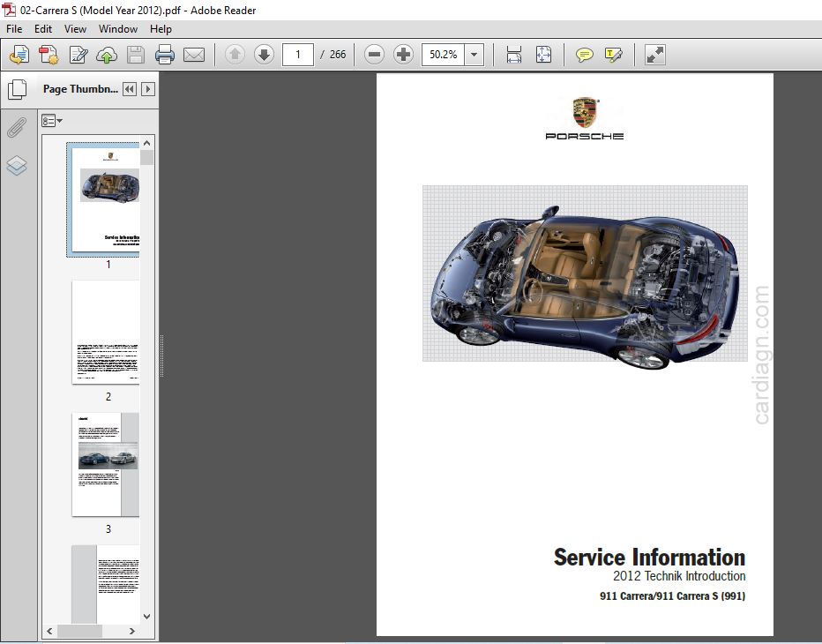Click the upload to cloud icon
The image size is (822, 644).
click(107, 55)
